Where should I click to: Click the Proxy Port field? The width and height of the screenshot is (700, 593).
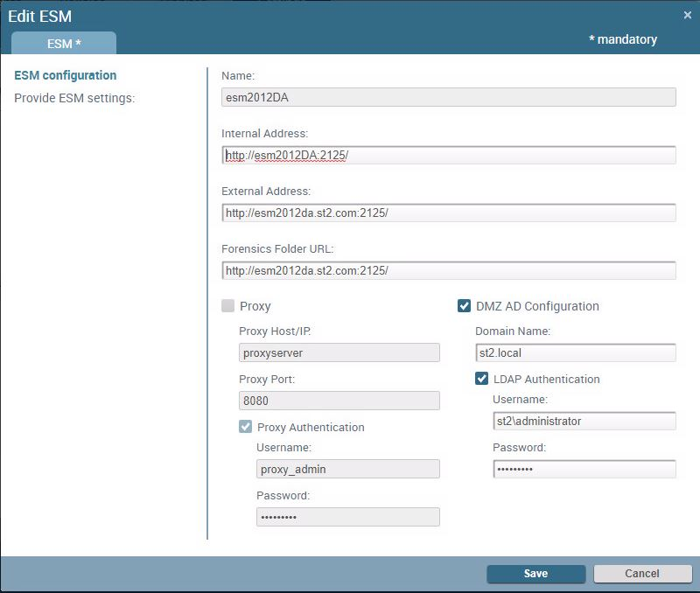coord(339,401)
